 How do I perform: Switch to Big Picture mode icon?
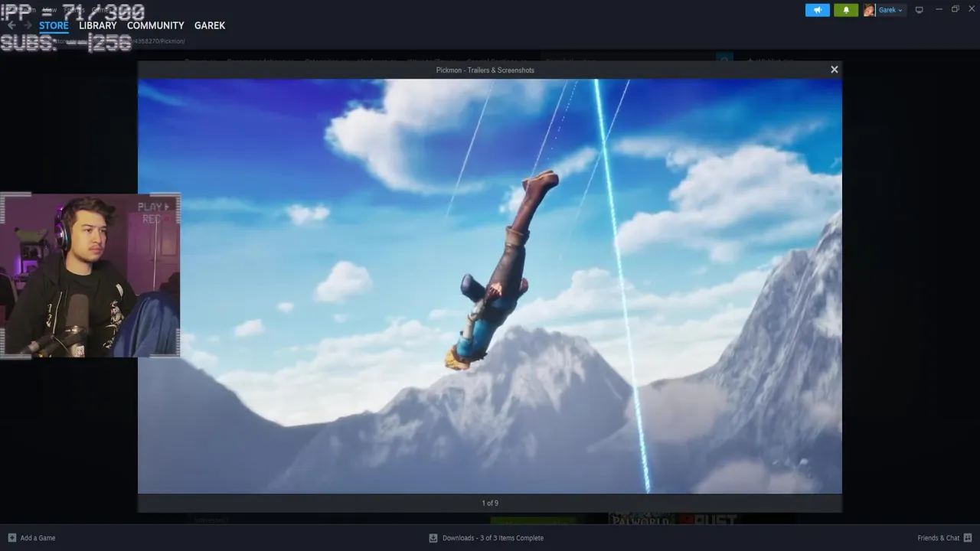click(x=920, y=10)
